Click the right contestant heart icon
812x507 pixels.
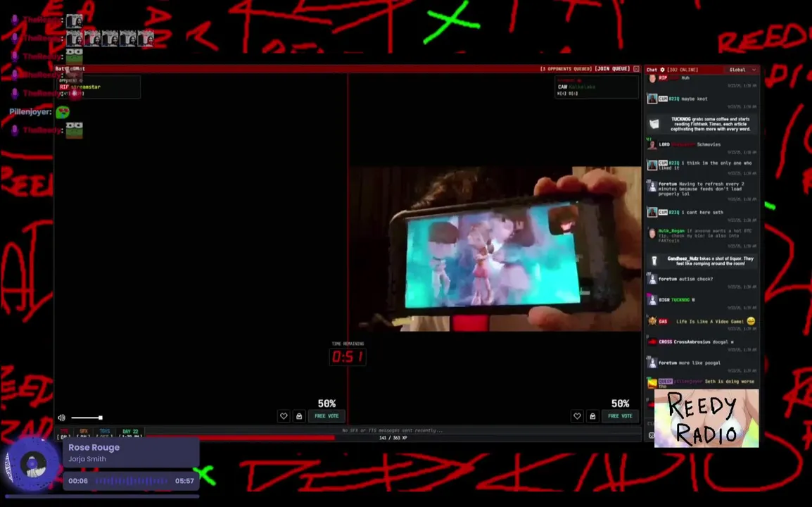tap(577, 415)
